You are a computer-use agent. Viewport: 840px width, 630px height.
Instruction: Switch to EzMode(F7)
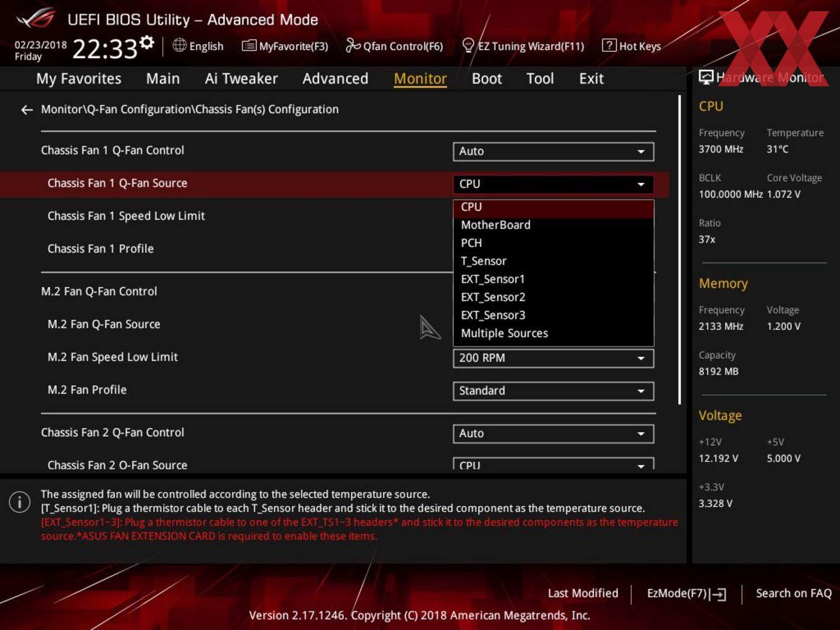click(686, 594)
